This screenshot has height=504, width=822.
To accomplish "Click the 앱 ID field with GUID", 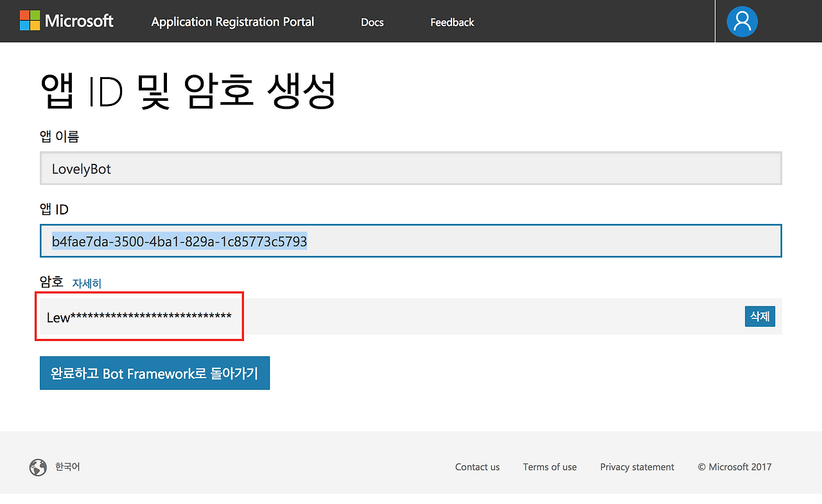I will (x=411, y=241).
